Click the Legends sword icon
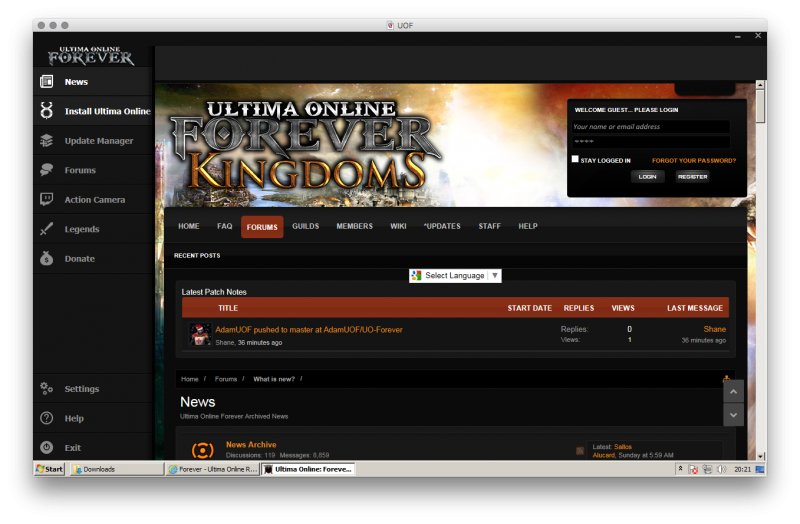800x524 pixels. coord(46,229)
